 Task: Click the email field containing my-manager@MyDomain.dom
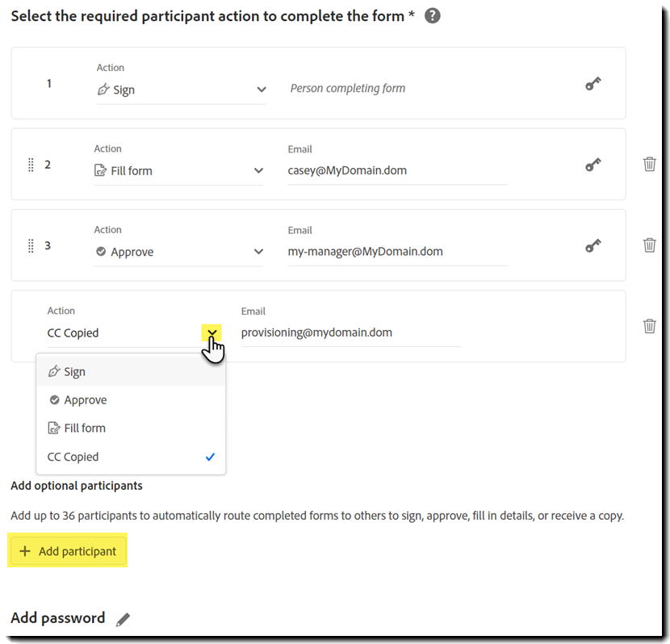365,251
